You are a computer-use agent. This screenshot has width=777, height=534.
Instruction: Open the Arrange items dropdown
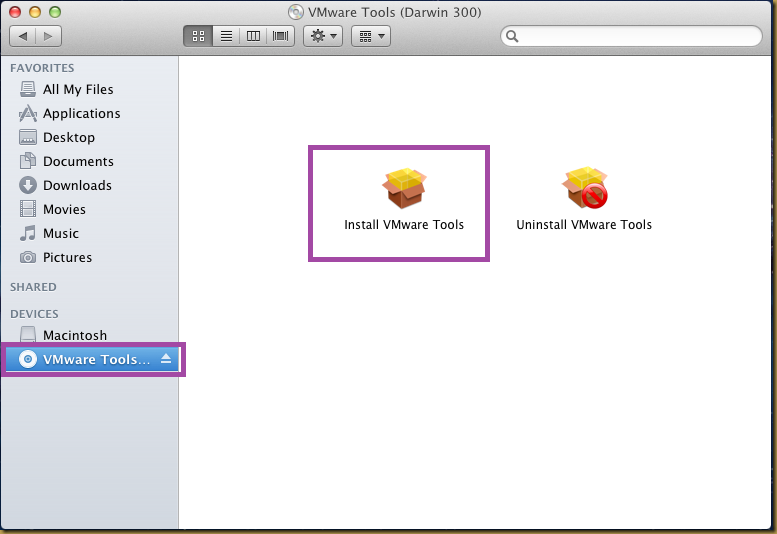(371, 36)
